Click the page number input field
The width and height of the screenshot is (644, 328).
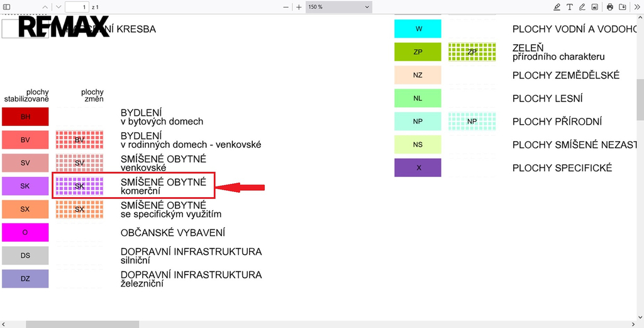click(x=77, y=7)
